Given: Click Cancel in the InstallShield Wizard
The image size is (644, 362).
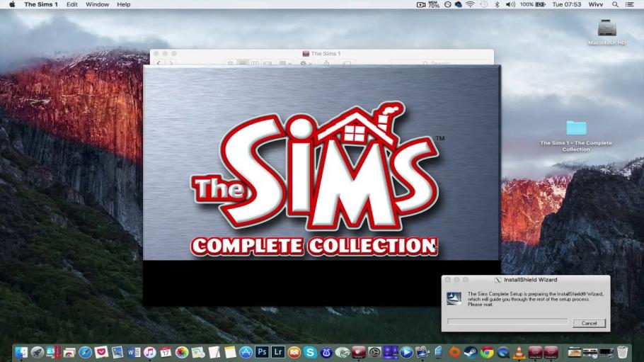Looking at the screenshot, I should tap(589, 323).
